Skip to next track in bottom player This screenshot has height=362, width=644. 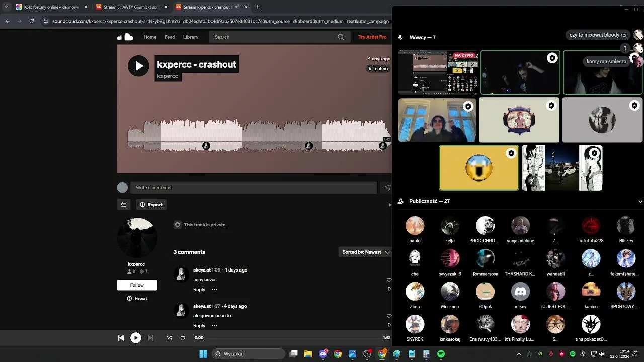150,338
